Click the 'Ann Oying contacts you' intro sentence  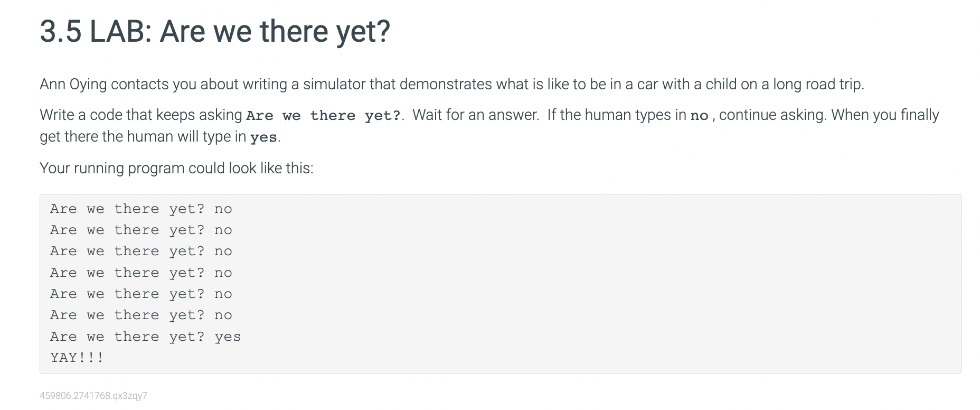tap(452, 85)
